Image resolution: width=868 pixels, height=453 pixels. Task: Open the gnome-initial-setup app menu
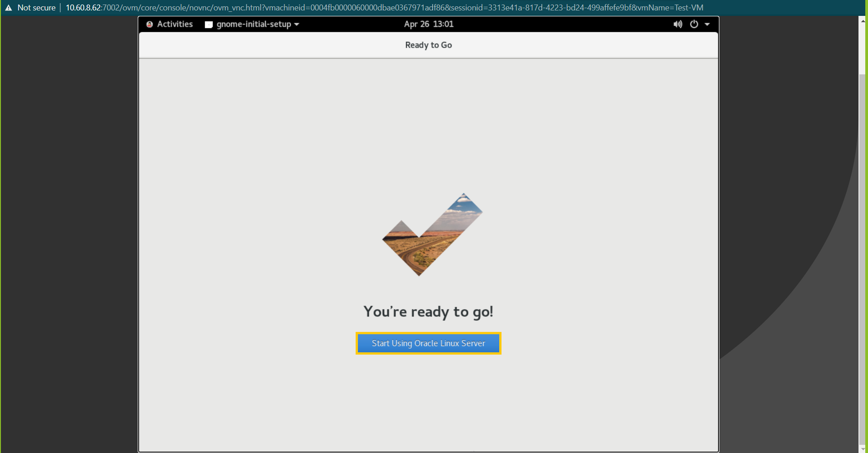click(x=252, y=24)
